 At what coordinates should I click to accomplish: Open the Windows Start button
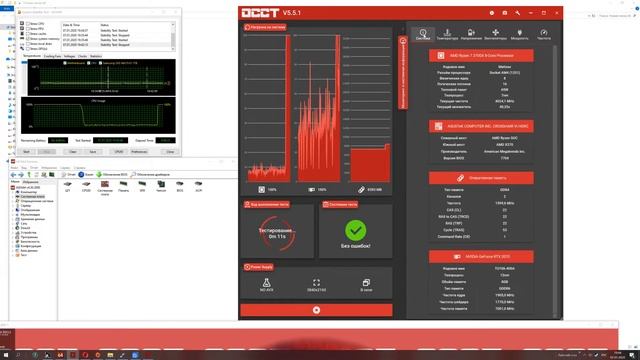point(6,355)
